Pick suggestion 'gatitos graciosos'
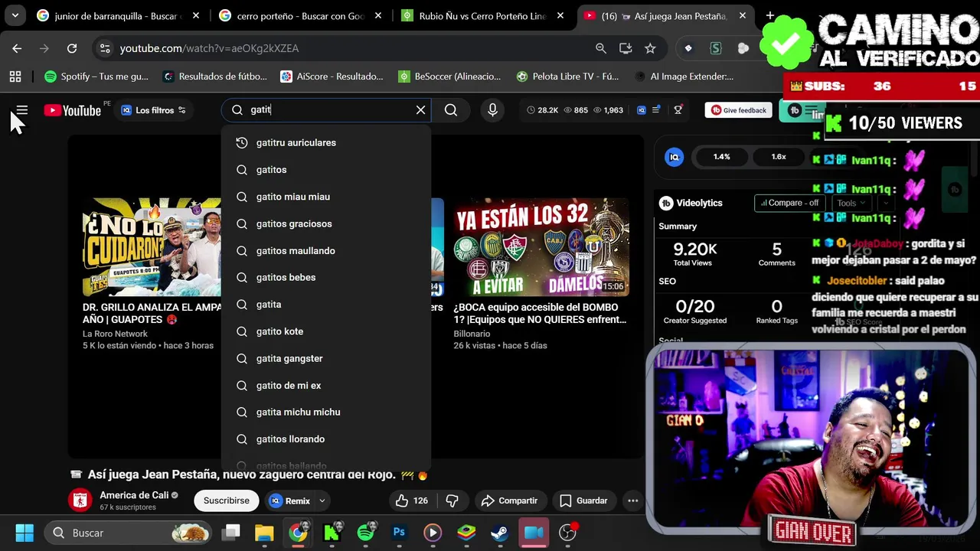The image size is (980, 551). pos(326,223)
